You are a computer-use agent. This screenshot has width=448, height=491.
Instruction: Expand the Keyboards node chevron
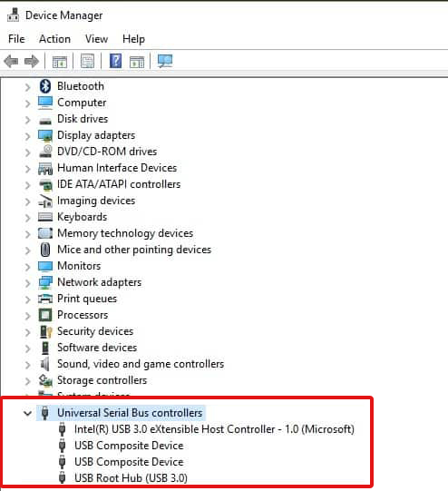coord(27,218)
